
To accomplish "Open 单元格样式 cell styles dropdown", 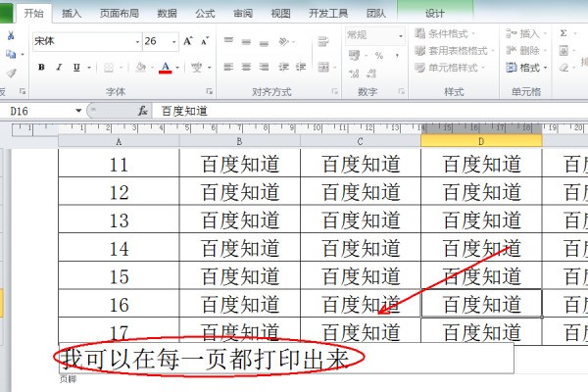I will coord(450,68).
